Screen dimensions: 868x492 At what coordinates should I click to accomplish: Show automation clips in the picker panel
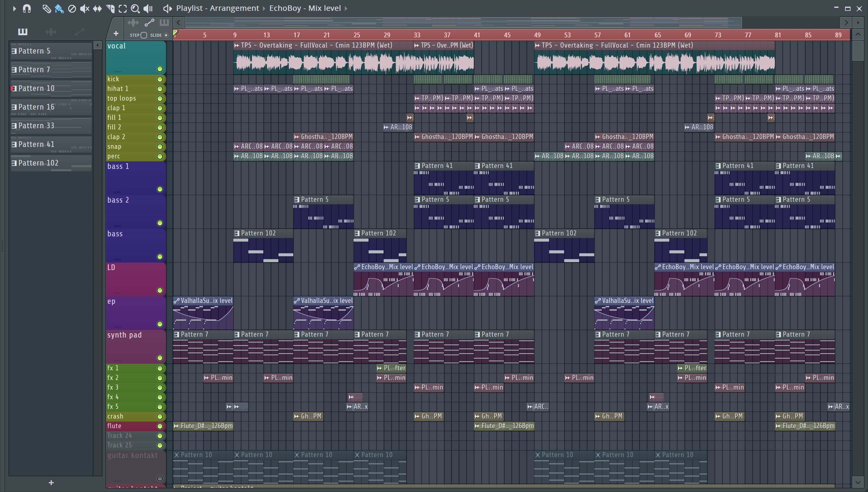click(80, 32)
